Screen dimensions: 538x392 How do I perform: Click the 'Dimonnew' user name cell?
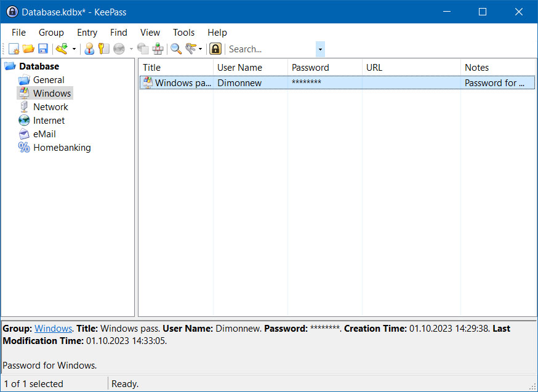point(239,83)
